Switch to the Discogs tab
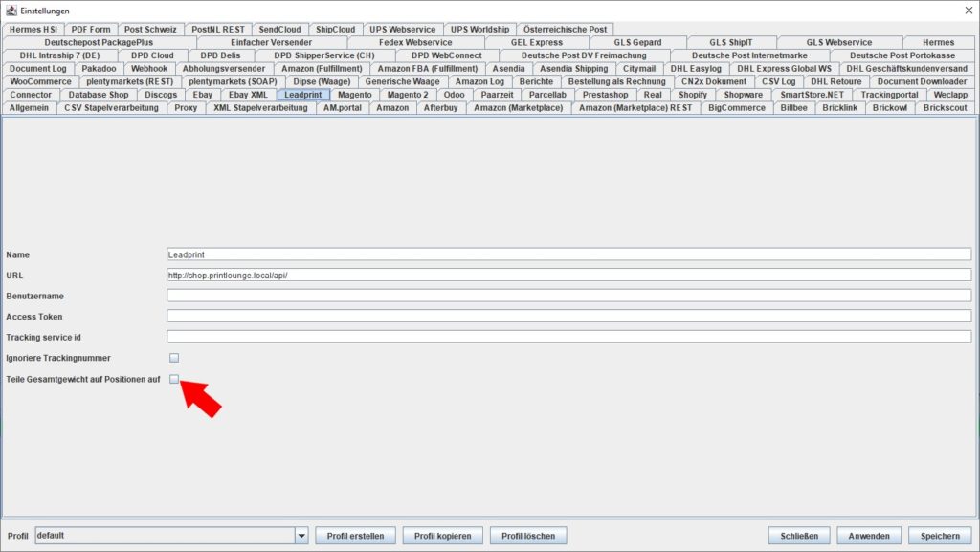 pos(161,95)
